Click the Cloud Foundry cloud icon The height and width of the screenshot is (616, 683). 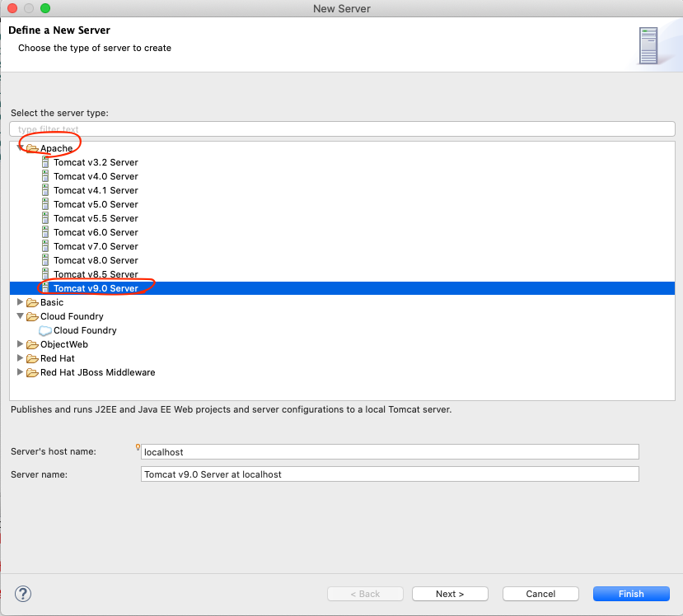(45, 331)
